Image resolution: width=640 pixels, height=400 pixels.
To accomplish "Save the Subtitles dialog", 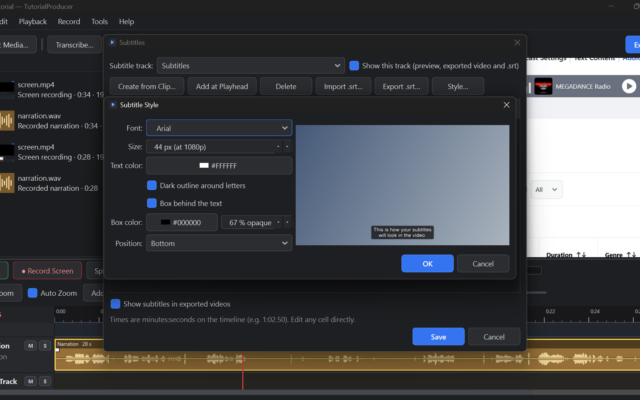I will 438,337.
